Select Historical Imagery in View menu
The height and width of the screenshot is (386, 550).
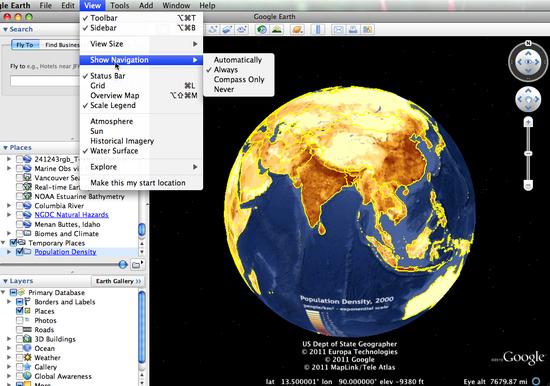141,141
